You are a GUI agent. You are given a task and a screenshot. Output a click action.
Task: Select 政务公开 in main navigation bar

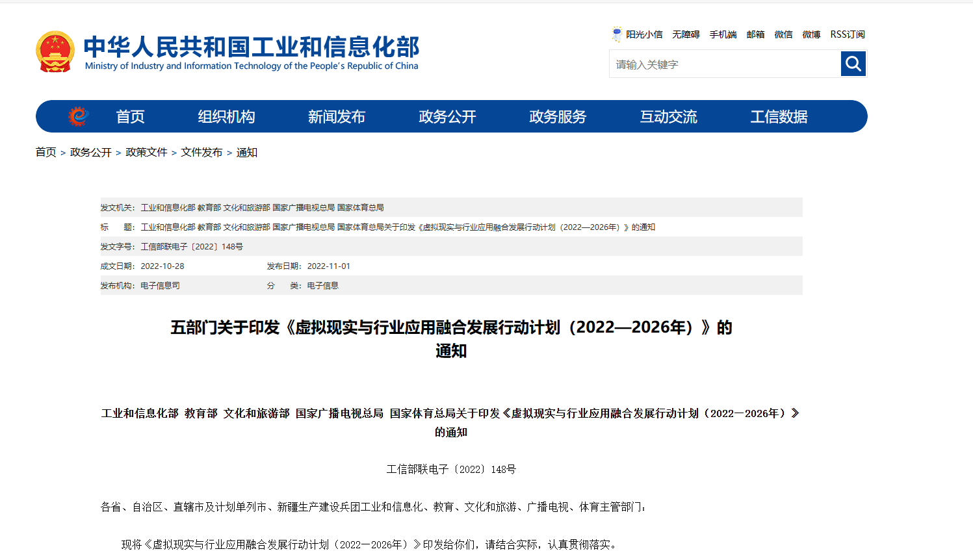tap(447, 117)
